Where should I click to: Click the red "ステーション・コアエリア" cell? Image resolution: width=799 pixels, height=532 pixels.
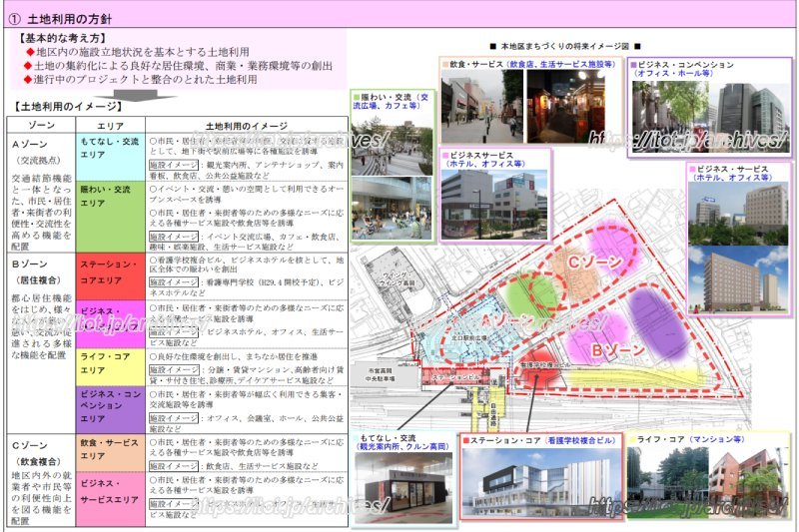point(111,276)
